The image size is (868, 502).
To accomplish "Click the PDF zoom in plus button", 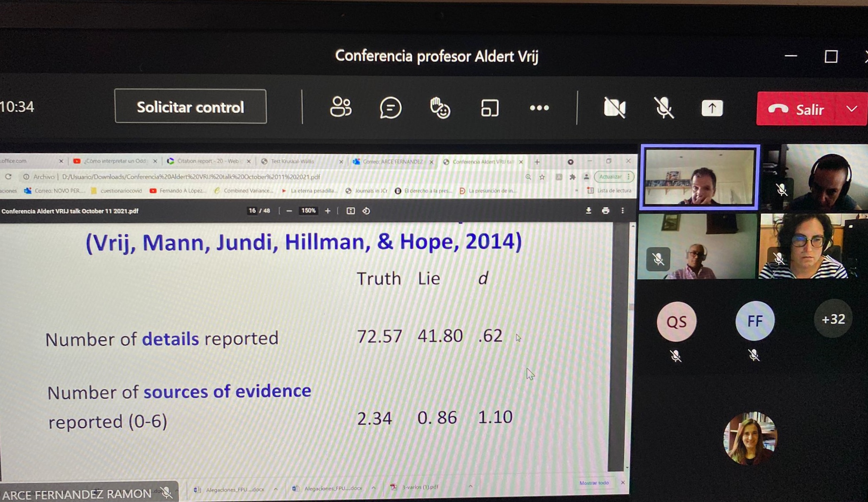I will click(327, 211).
